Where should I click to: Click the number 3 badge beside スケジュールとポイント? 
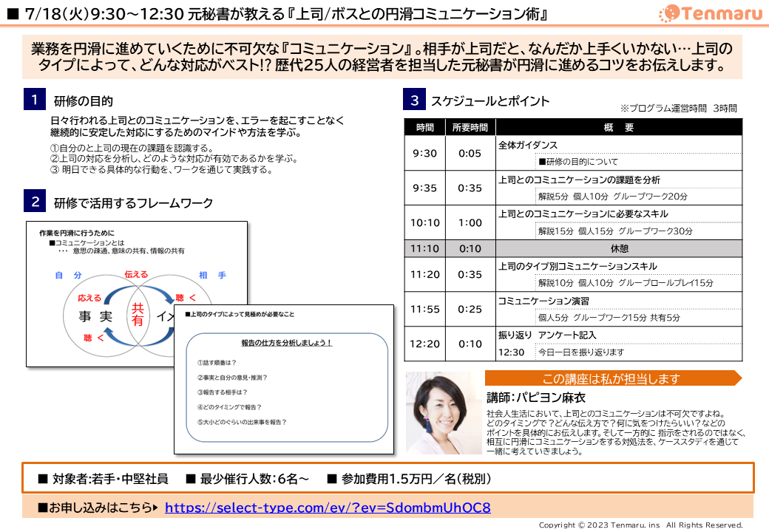pyautogui.click(x=414, y=100)
